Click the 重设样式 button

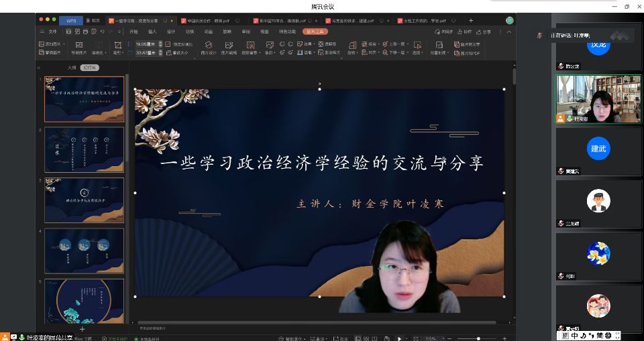[x=329, y=52]
